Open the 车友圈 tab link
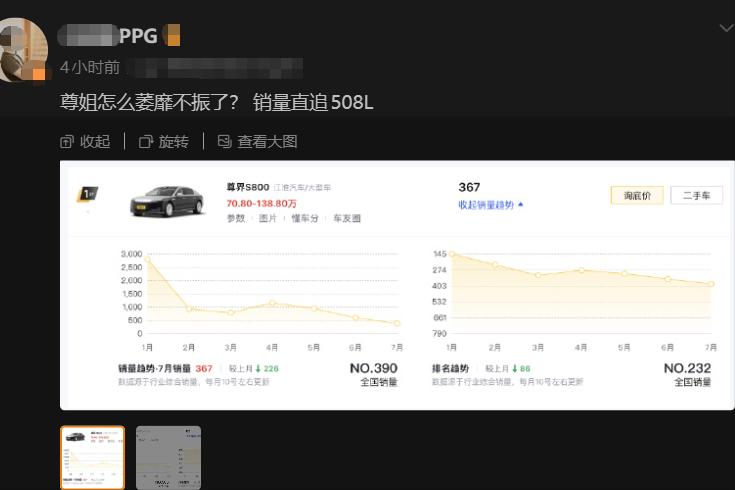The width and height of the screenshot is (735, 490). tap(347, 218)
